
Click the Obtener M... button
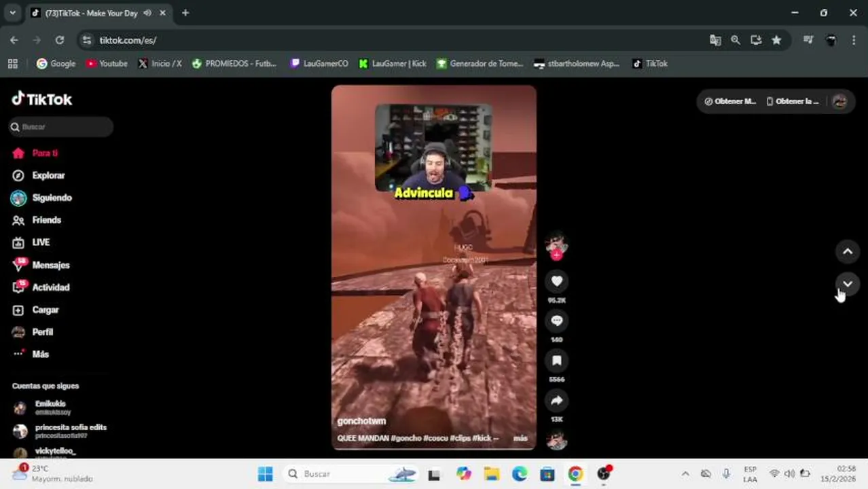tap(730, 101)
